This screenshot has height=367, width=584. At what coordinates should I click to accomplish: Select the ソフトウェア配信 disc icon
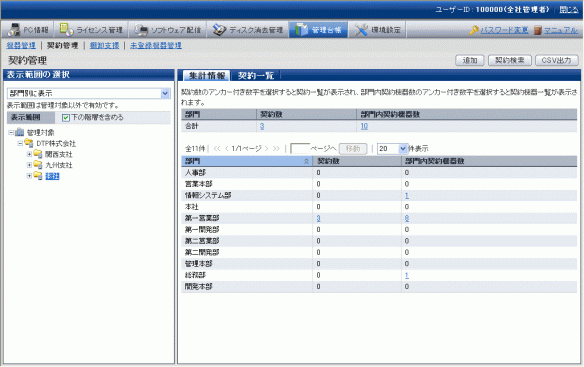click(x=141, y=30)
